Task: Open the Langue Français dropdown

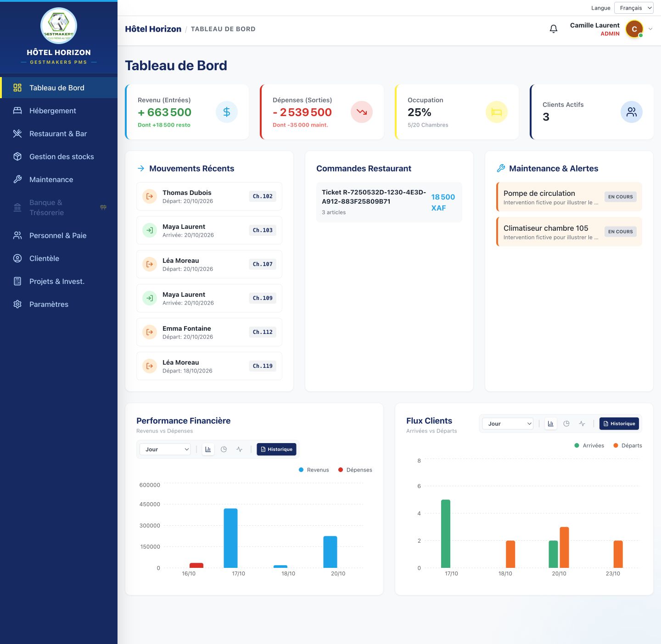Action: point(634,8)
